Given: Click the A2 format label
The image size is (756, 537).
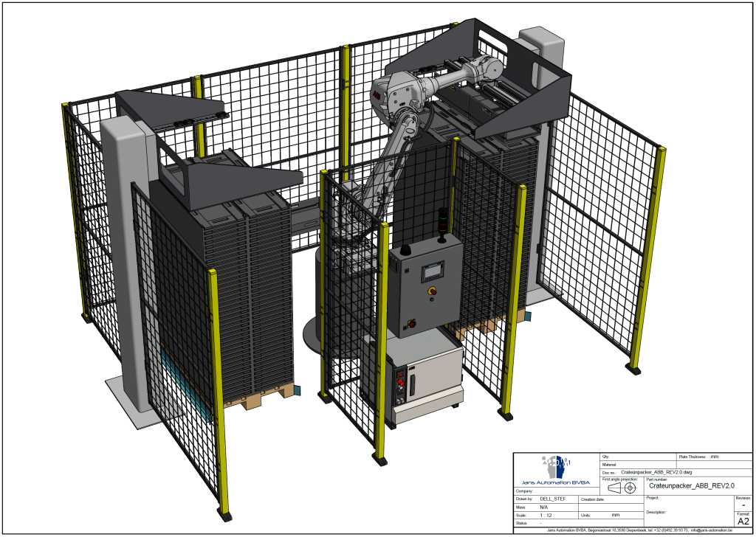Looking at the screenshot, I should [x=743, y=521].
